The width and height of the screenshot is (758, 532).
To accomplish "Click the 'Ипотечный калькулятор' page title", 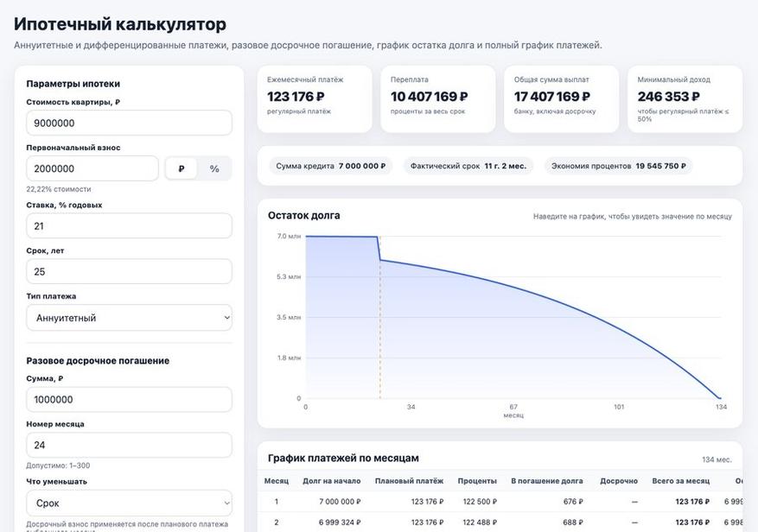I will [120, 23].
